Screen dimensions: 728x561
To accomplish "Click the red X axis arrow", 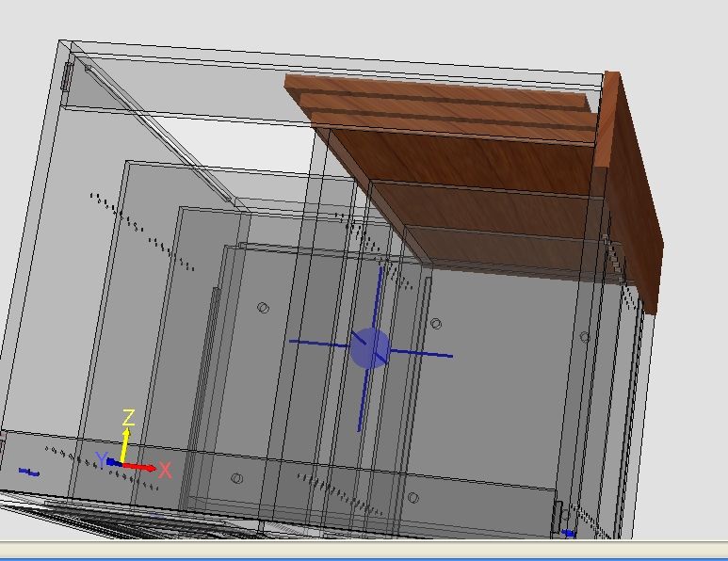I will 138,467.
